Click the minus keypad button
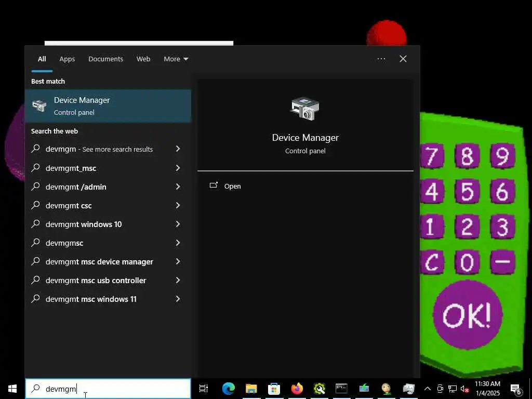This screenshot has height=399, width=532. (503, 262)
